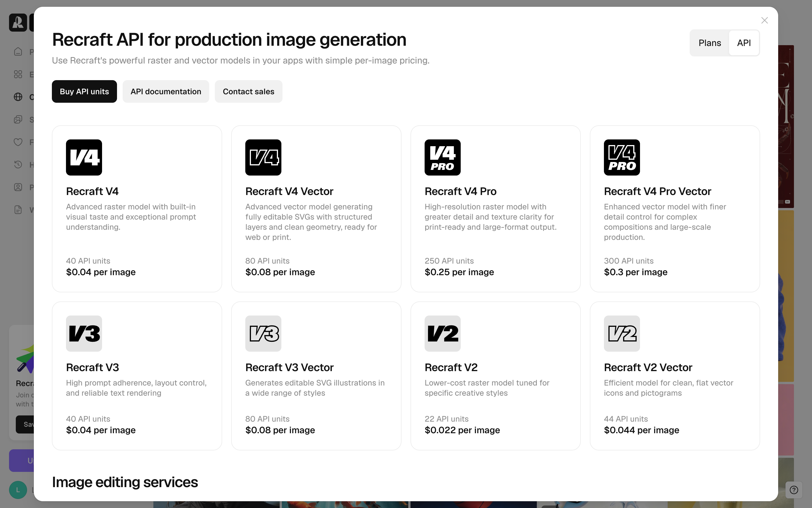Image resolution: width=812 pixels, height=508 pixels.
Task: Click the Recraft V2 model icon
Action: pyautogui.click(x=443, y=334)
